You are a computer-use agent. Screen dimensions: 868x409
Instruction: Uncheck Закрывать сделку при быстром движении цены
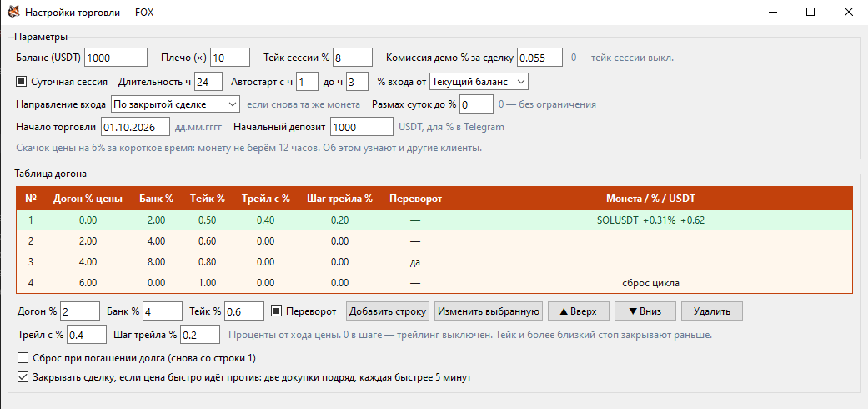pyautogui.click(x=23, y=377)
